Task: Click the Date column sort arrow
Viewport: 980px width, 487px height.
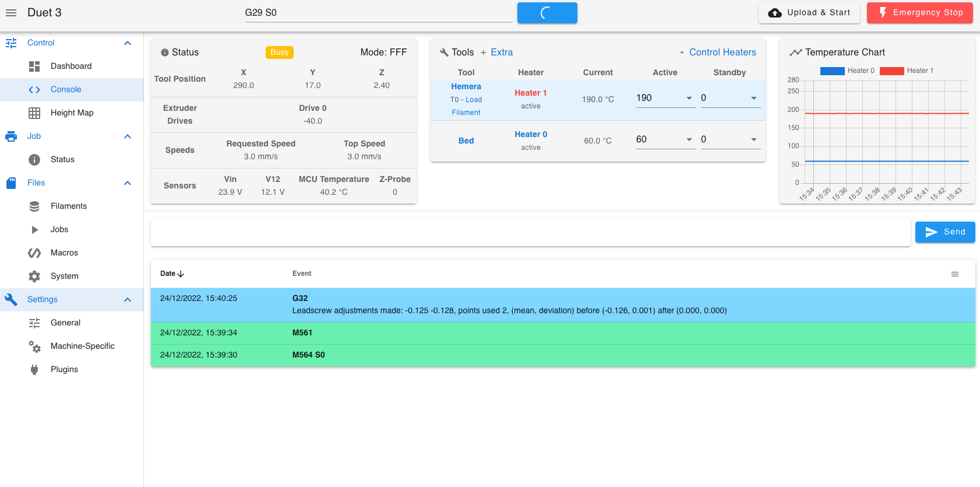Action: [181, 274]
